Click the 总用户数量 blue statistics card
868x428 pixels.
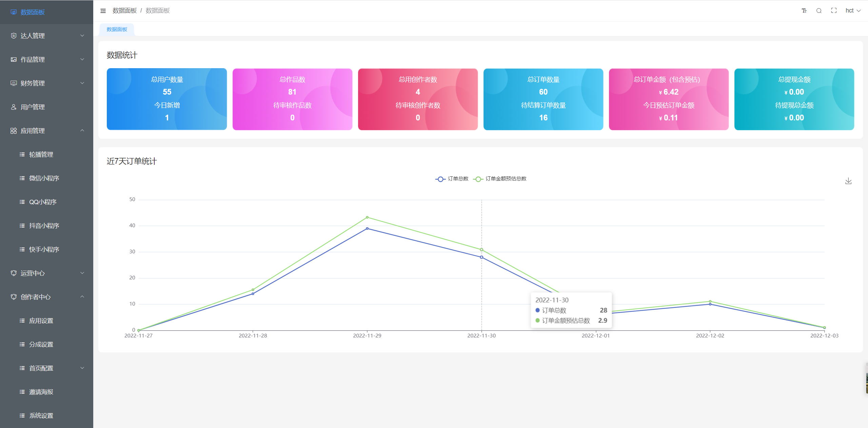[x=167, y=99]
